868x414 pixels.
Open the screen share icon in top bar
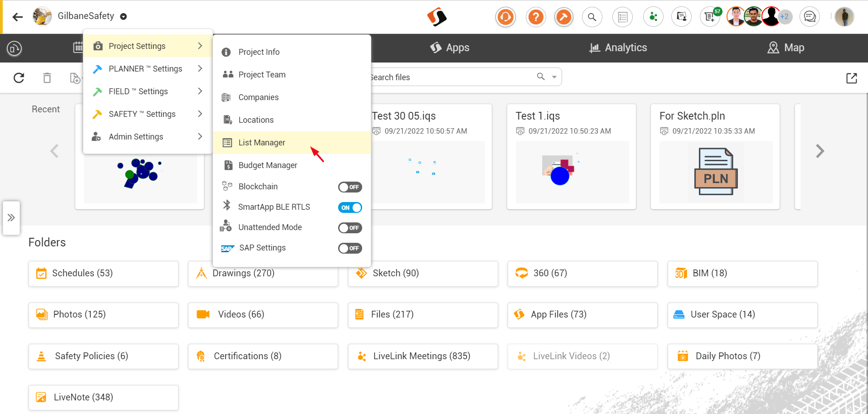point(681,17)
